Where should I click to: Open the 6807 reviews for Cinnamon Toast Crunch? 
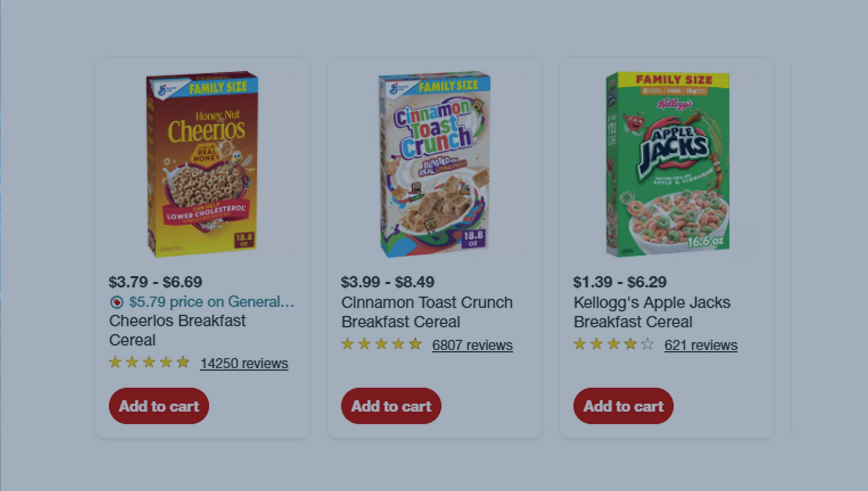[471, 345]
